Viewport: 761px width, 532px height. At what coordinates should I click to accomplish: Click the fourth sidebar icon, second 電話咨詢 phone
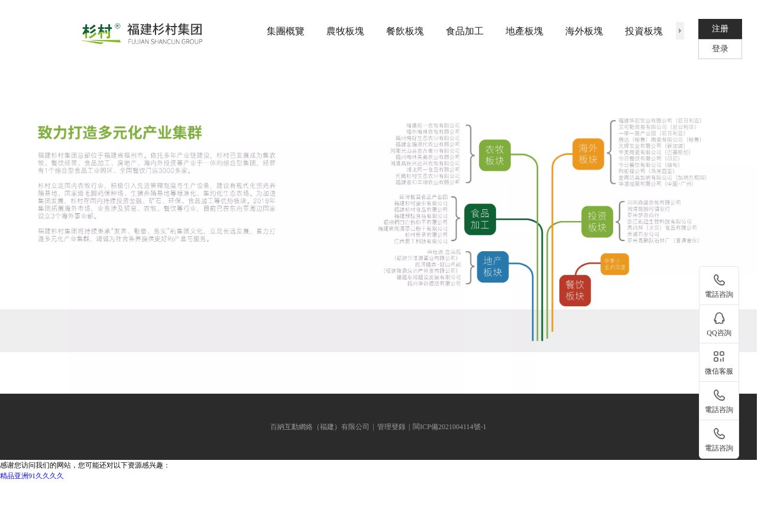pyautogui.click(x=719, y=395)
